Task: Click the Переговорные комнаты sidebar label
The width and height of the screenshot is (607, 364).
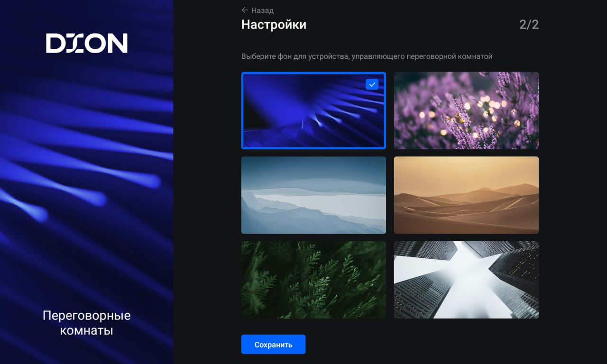Action: [86, 323]
